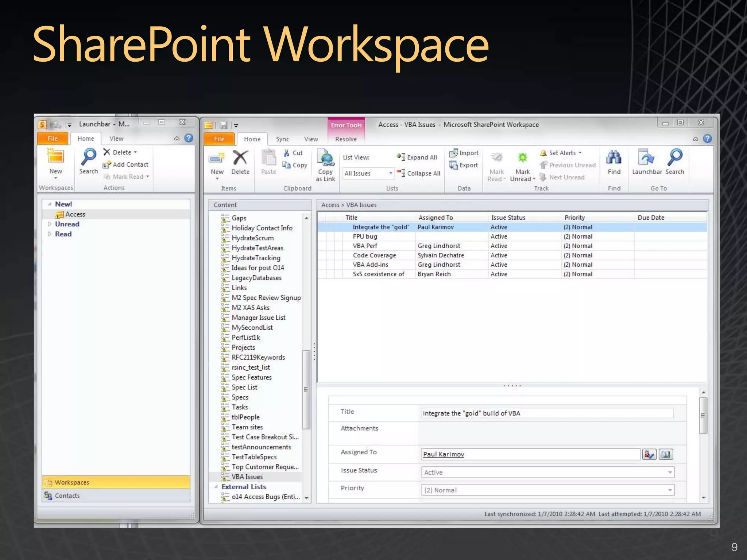Viewport: 747px width, 560px height.
Task: Click the Cut scissors icon
Action: [286, 153]
